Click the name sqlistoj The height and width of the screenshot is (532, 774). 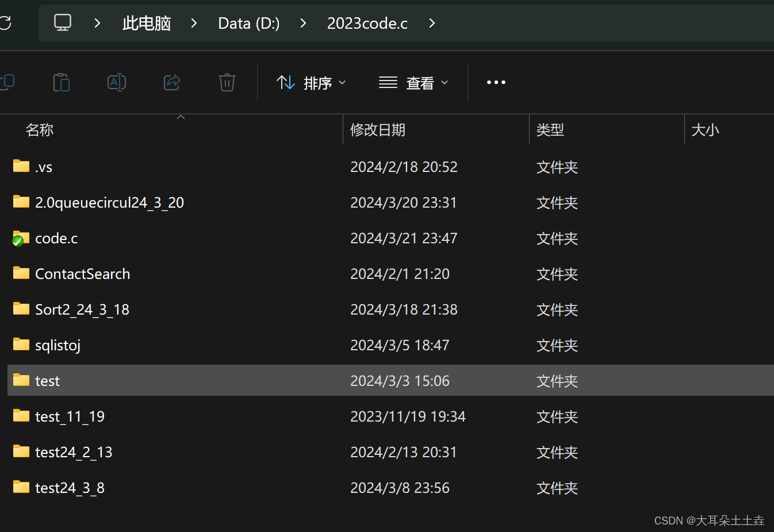click(x=58, y=346)
